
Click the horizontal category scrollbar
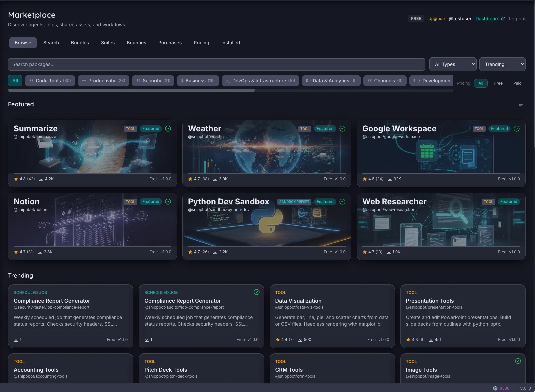click(x=131, y=90)
